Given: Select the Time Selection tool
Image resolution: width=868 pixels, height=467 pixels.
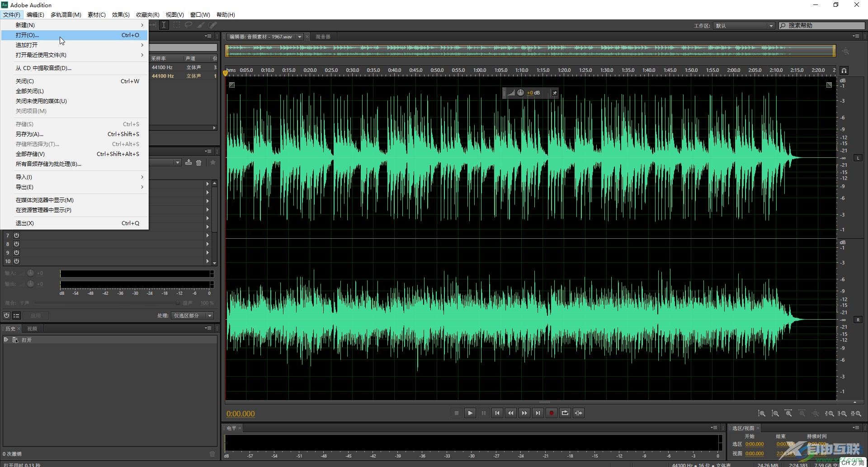Looking at the screenshot, I should [x=164, y=25].
